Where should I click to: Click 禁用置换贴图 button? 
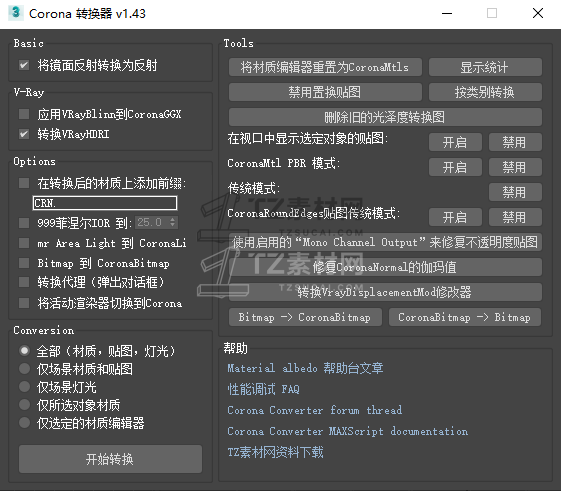(x=325, y=92)
